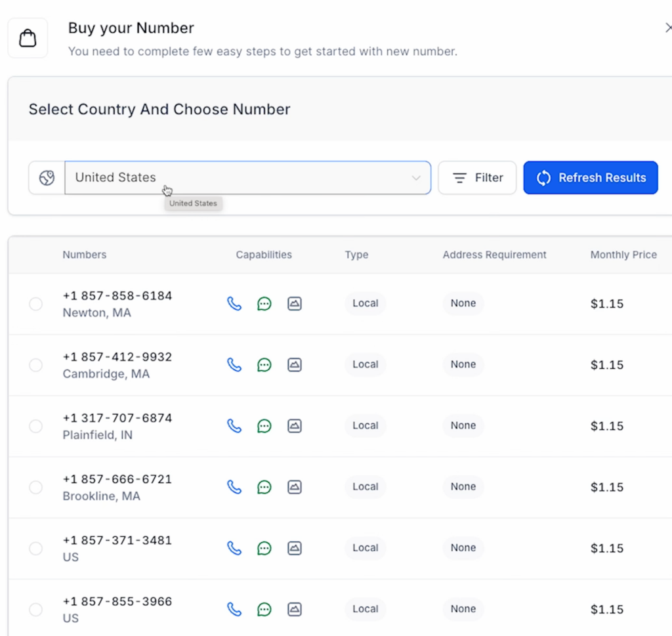Click the chevron arrow in the country selector
Viewport: 672px width, 636px height.
click(x=415, y=177)
